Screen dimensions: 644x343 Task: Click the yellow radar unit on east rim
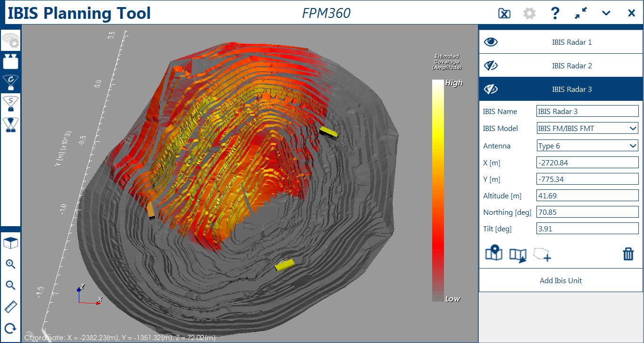pos(329,131)
